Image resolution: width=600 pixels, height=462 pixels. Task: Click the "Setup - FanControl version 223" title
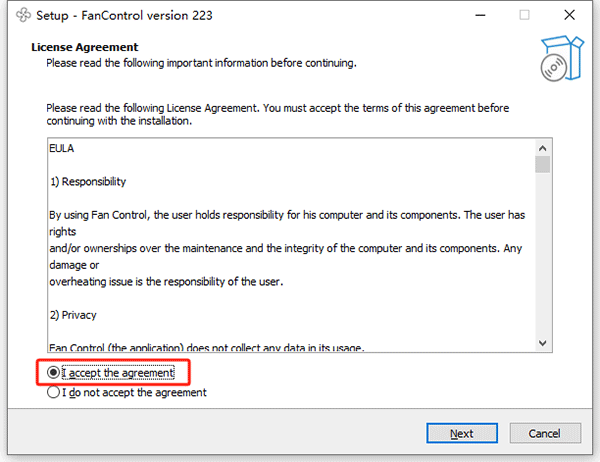pos(124,16)
